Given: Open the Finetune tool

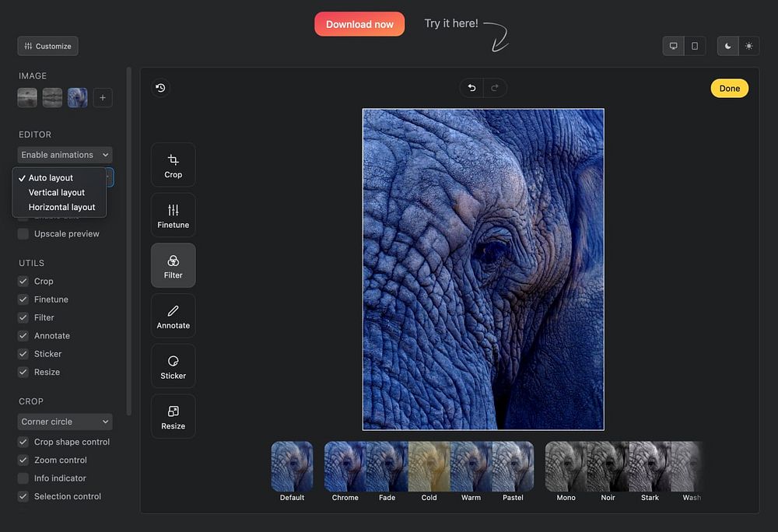Looking at the screenshot, I should [173, 215].
